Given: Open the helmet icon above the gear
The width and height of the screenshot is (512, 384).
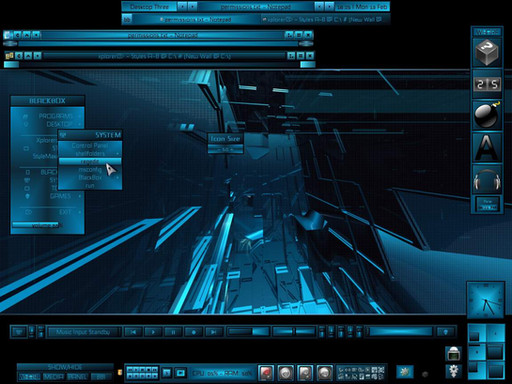Looking at the screenshot, I should pyautogui.click(x=454, y=354).
